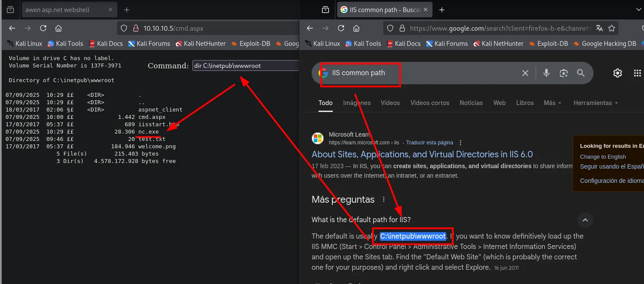Open home page in the webshell window
The width and height of the screenshot is (644, 284).
click(x=59, y=28)
